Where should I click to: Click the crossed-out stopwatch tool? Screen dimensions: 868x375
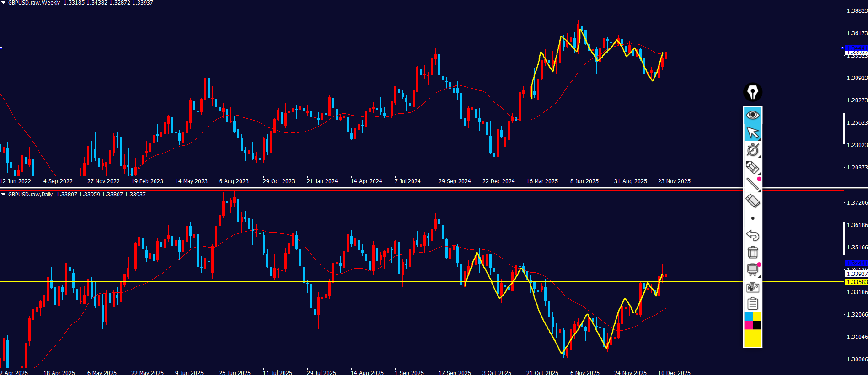pos(753,150)
